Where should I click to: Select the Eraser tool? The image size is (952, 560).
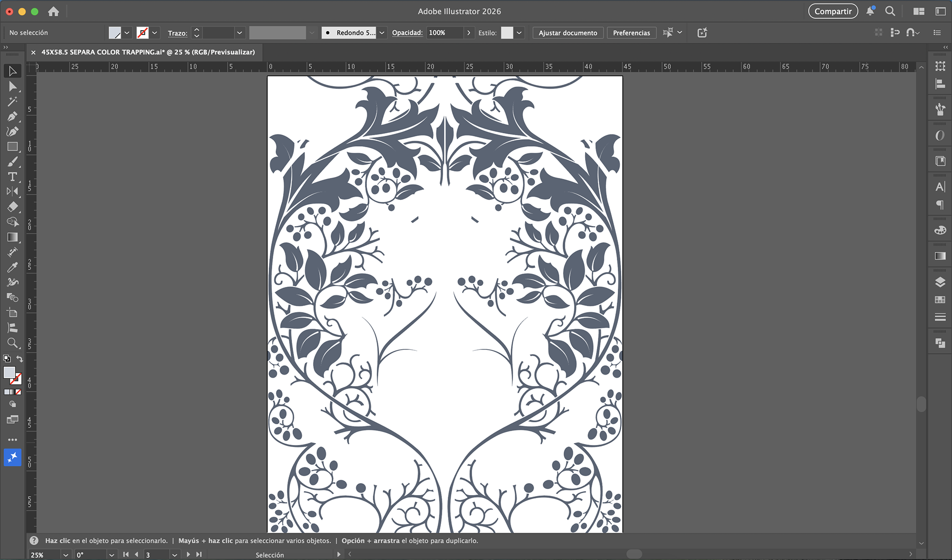click(x=12, y=207)
